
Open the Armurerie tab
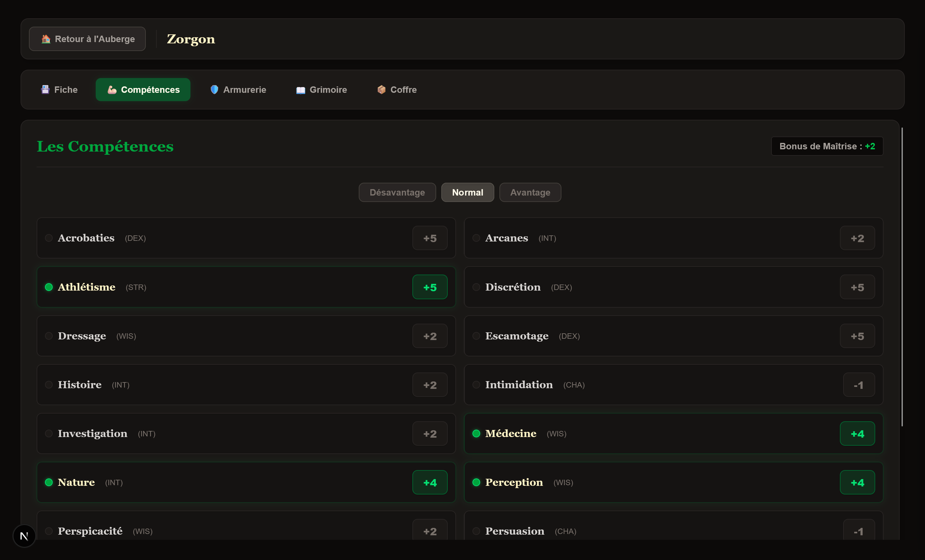pos(238,89)
